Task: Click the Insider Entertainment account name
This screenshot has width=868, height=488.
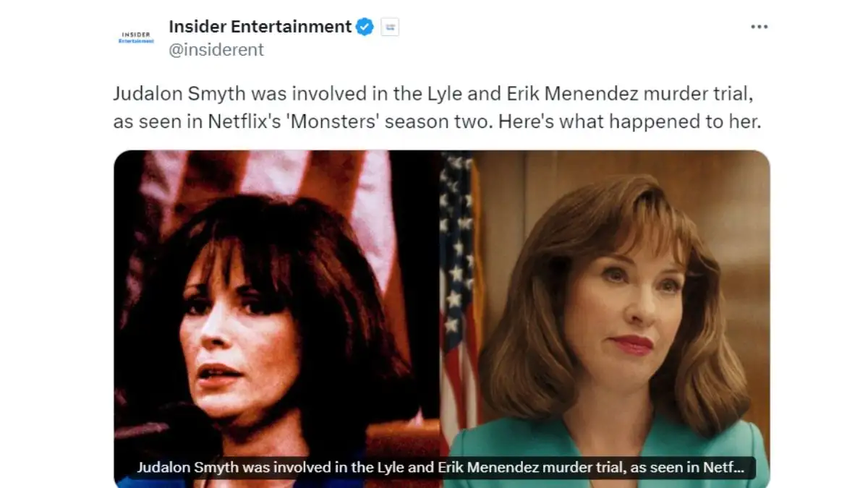Action: tap(260, 27)
